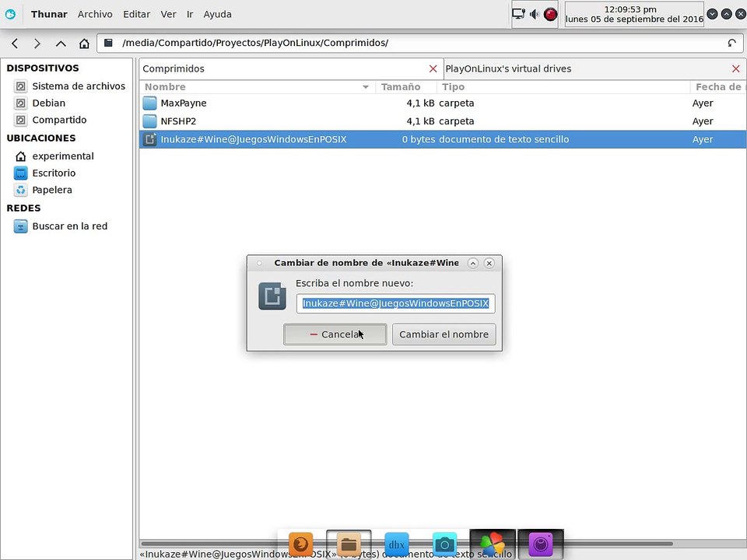The height and width of the screenshot is (560, 747).
Task: Open the clock and date panel
Action: [634, 14]
